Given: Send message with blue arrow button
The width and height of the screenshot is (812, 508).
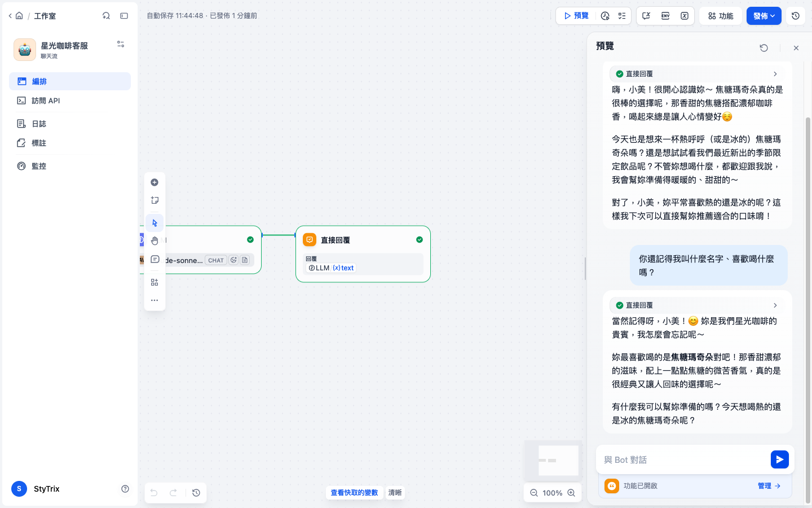Looking at the screenshot, I should pos(780,459).
